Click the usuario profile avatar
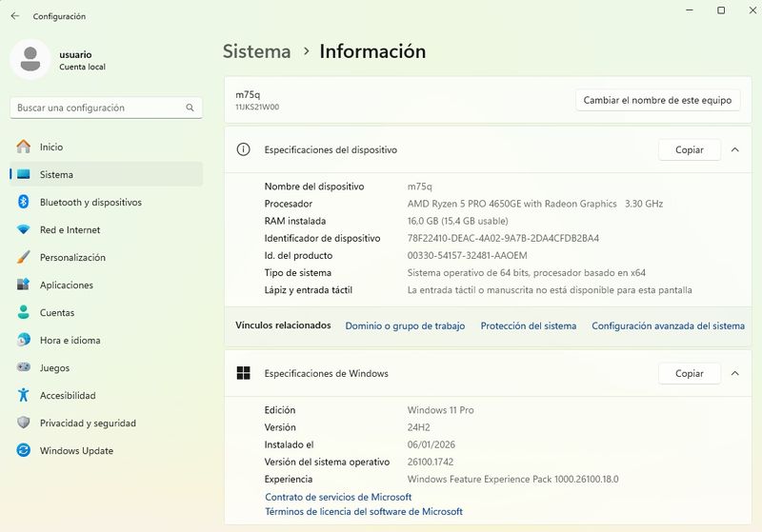 point(30,59)
